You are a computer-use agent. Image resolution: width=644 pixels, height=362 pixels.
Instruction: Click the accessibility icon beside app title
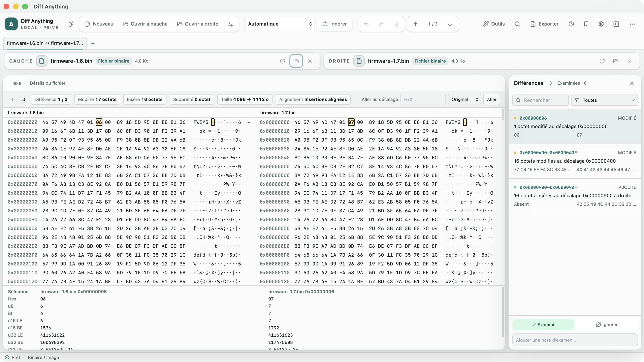tap(71, 24)
